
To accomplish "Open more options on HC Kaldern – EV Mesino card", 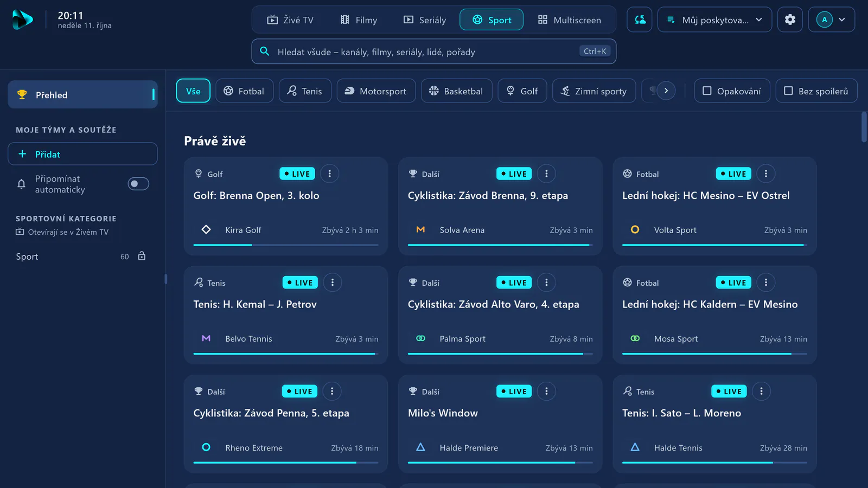I will (x=766, y=282).
